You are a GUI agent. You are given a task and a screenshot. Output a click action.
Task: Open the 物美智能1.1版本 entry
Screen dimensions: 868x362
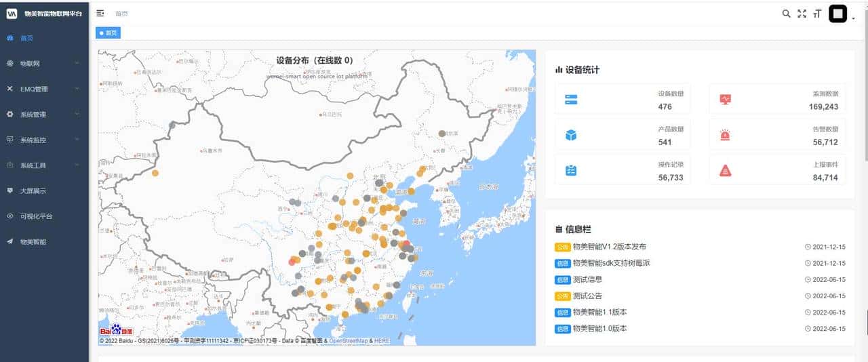(x=600, y=313)
